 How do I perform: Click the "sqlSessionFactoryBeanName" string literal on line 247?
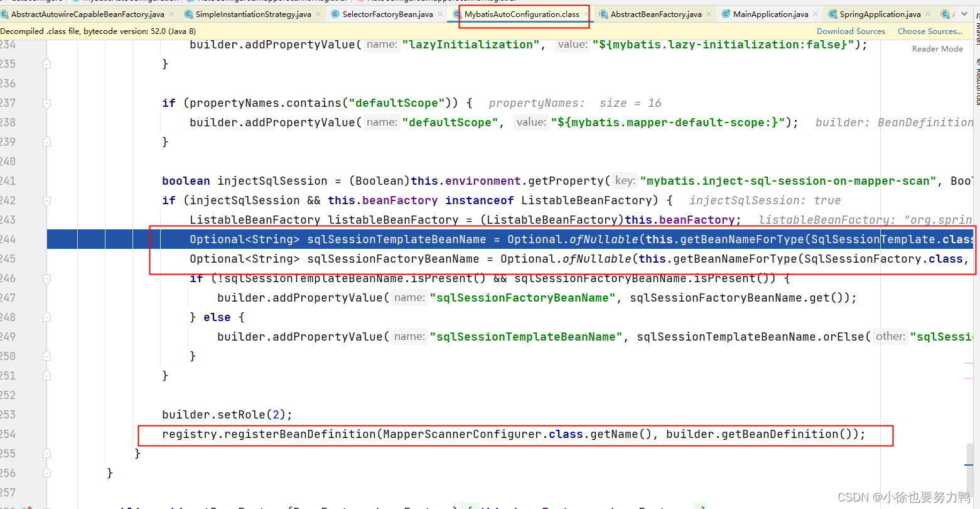(x=523, y=298)
